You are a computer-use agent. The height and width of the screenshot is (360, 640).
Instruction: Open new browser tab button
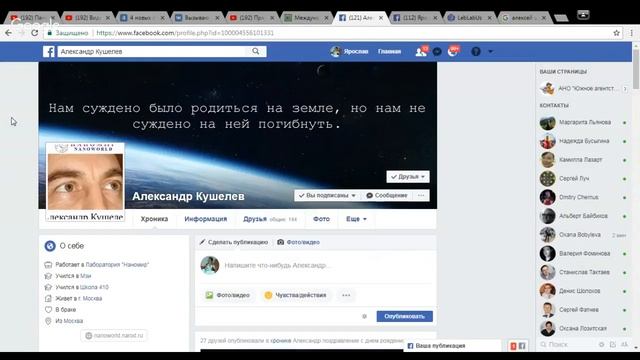click(x=561, y=18)
